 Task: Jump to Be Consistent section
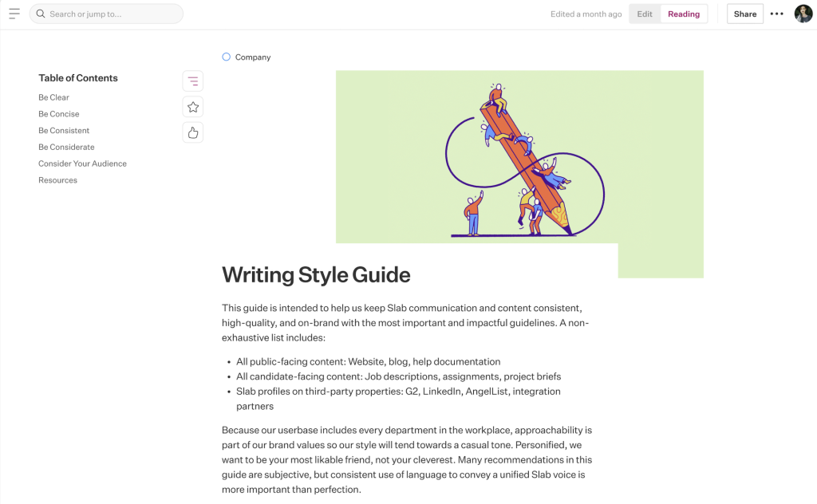point(64,131)
